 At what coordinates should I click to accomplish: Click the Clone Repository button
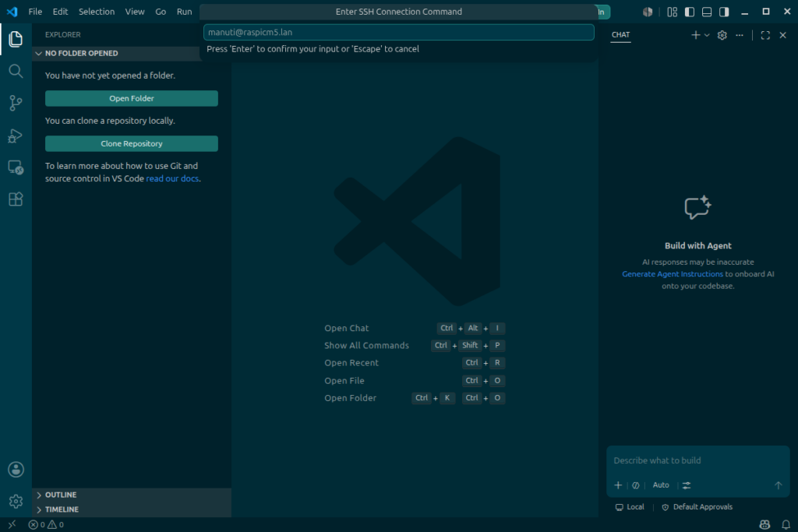click(132, 144)
